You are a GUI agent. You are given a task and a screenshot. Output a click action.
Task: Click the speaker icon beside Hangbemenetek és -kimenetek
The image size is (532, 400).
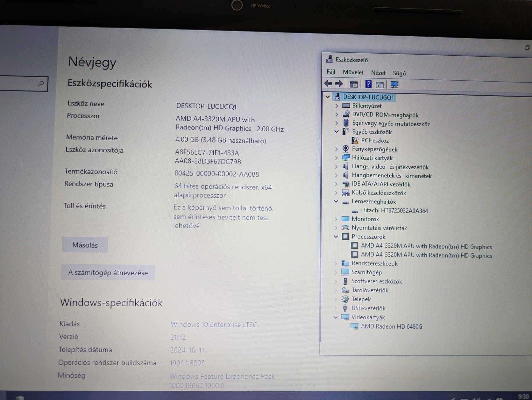[x=345, y=175]
